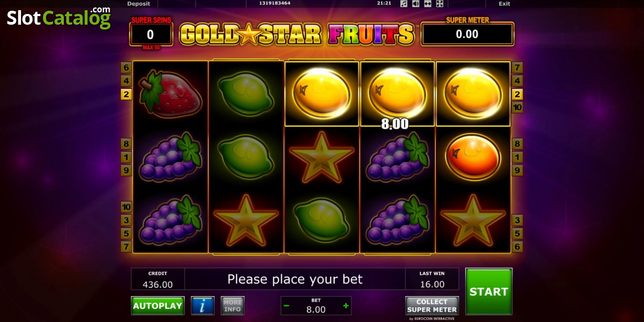Hit the green START button

488,291
